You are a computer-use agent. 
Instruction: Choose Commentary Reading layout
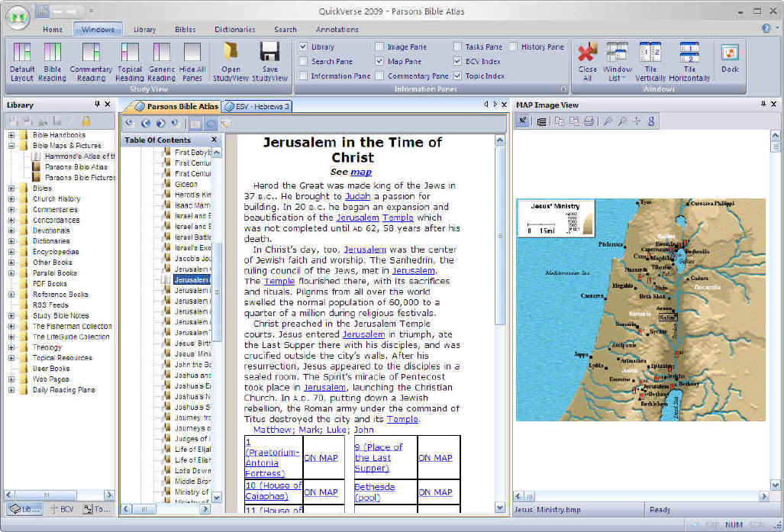(x=91, y=62)
